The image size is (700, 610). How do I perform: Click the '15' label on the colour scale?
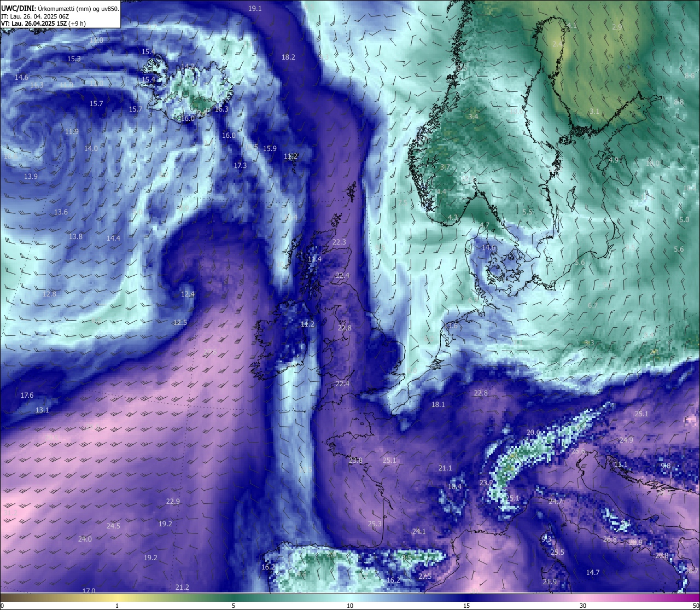click(466, 606)
